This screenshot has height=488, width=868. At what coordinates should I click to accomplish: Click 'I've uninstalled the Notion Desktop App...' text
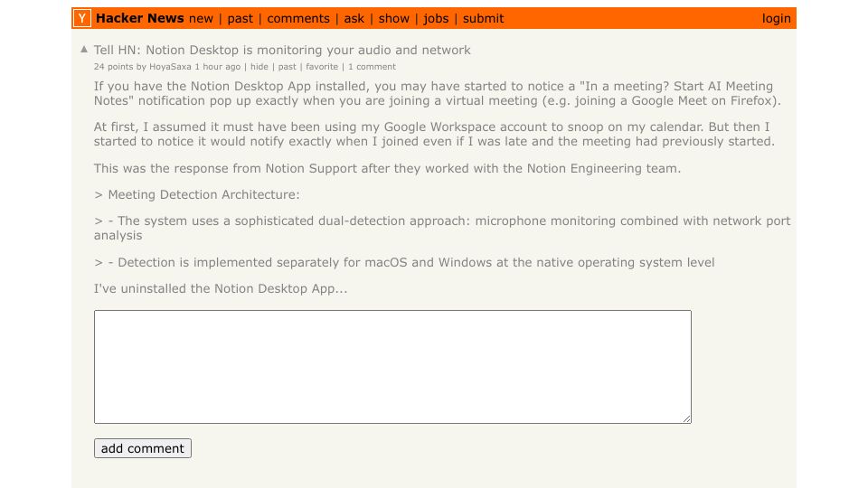click(x=221, y=289)
